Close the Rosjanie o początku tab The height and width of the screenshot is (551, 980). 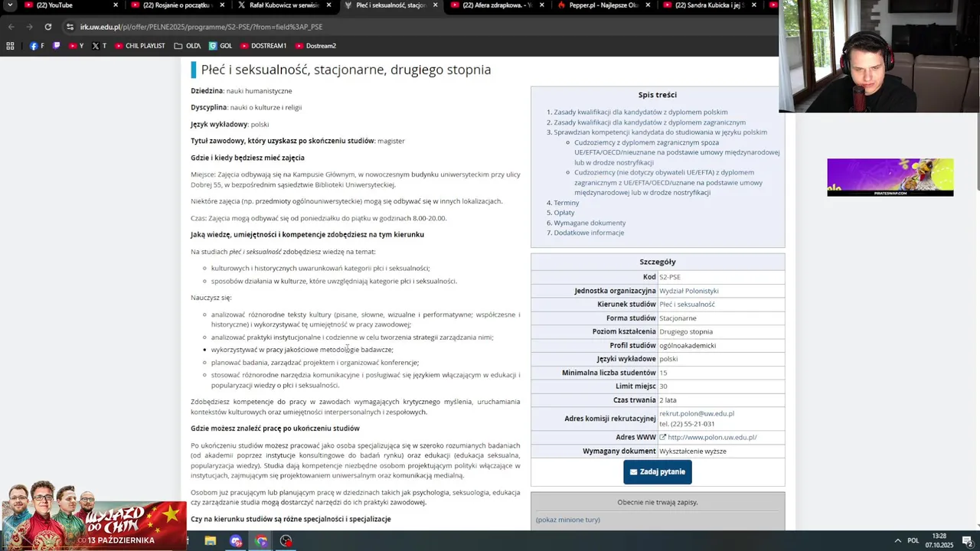(222, 5)
